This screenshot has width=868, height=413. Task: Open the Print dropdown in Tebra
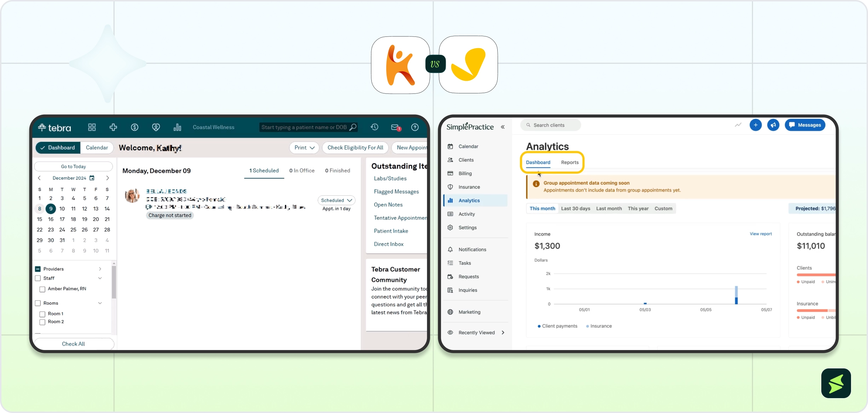pos(304,148)
